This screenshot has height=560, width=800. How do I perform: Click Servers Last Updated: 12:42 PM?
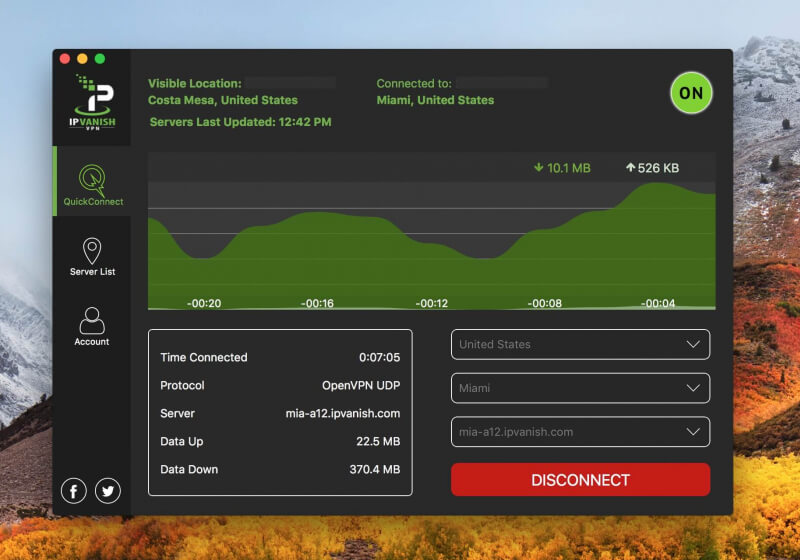240,122
